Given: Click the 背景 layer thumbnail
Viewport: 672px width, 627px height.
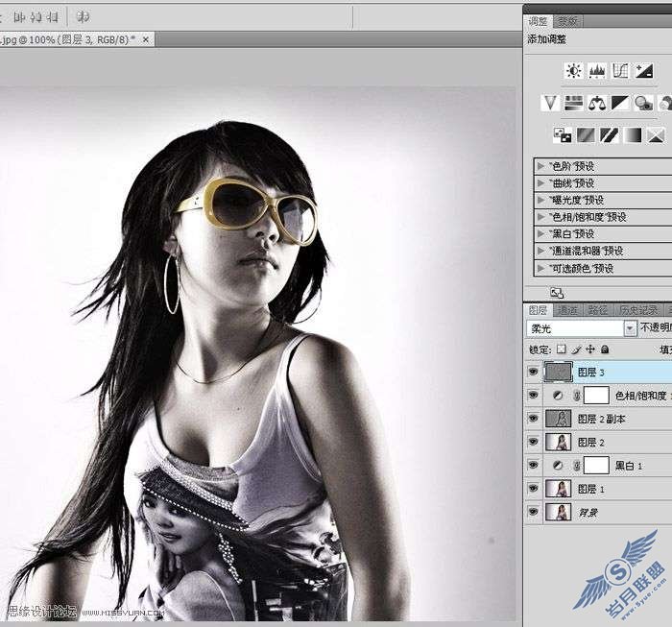Looking at the screenshot, I should click(558, 512).
